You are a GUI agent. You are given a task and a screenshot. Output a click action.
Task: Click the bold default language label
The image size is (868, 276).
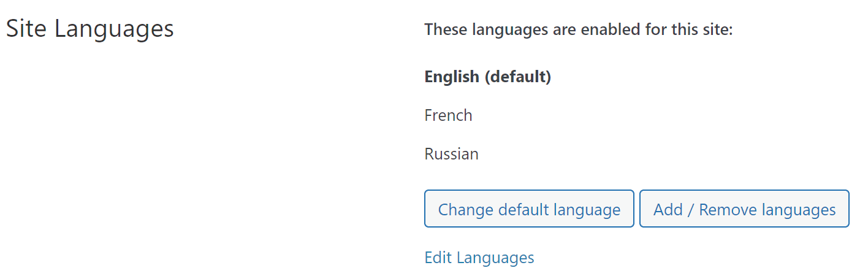487,77
